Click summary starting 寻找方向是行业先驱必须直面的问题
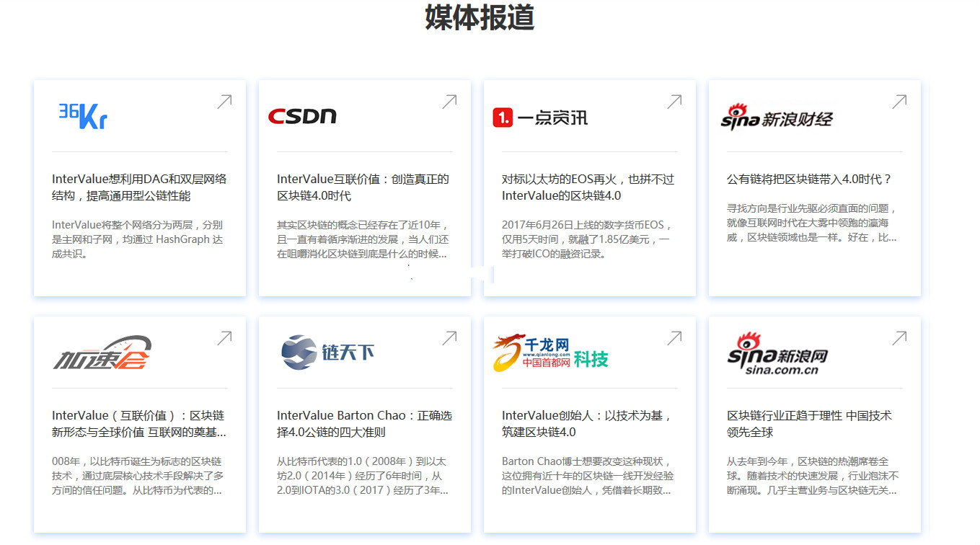 [x=812, y=223]
